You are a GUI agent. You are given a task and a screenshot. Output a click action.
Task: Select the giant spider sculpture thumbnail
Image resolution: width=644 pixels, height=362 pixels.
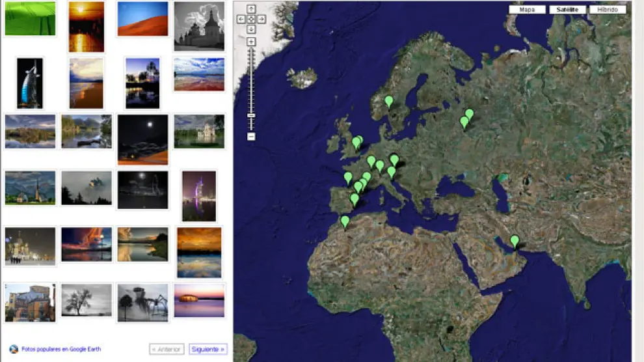coord(142,303)
